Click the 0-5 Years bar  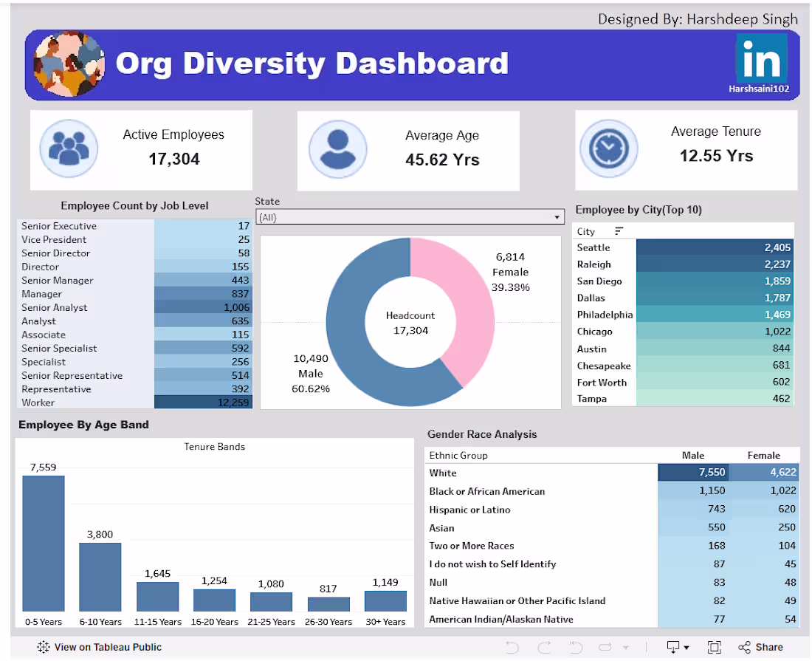click(x=44, y=544)
